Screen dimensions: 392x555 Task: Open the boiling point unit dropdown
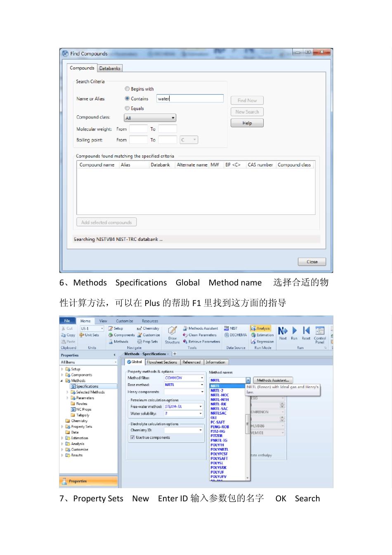189,140
